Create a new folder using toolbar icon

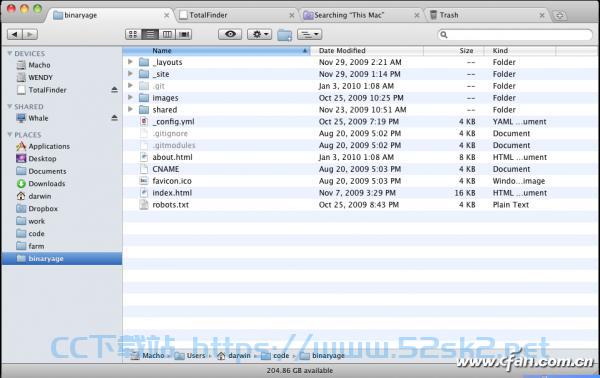point(285,35)
